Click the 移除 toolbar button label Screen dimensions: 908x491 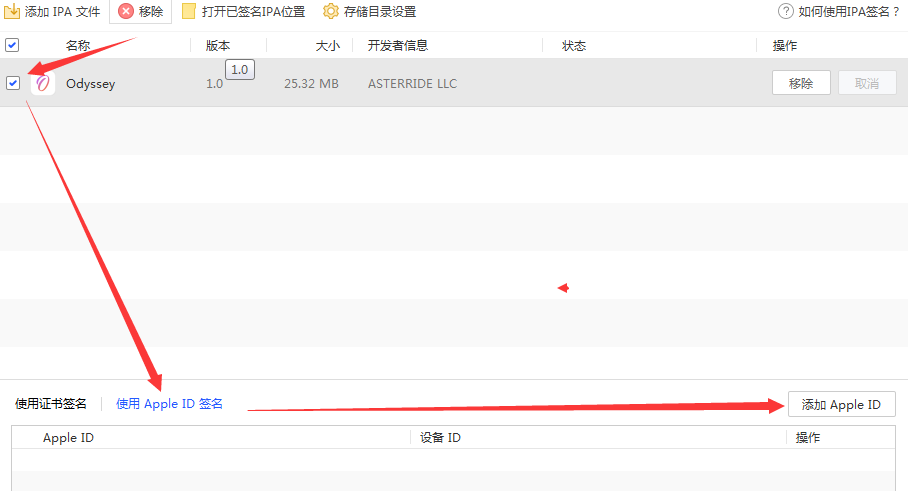click(x=151, y=12)
